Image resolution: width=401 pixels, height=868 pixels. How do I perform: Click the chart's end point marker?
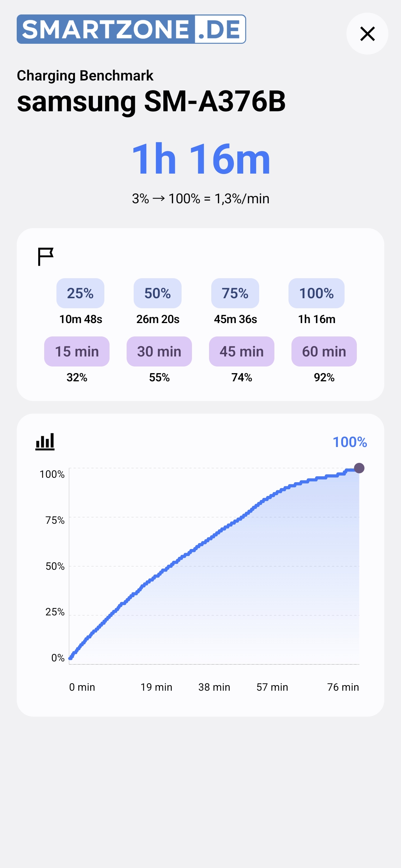click(359, 468)
